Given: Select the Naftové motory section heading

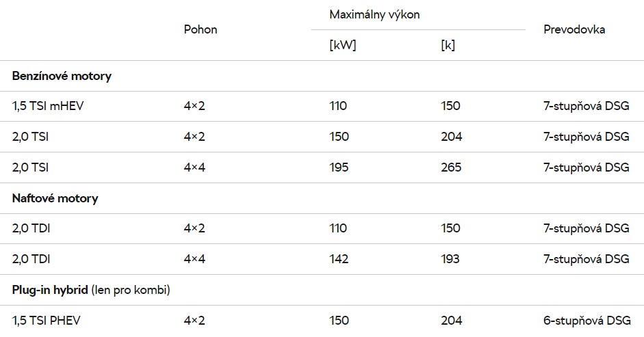Looking at the screenshot, I should click(55, 198).
